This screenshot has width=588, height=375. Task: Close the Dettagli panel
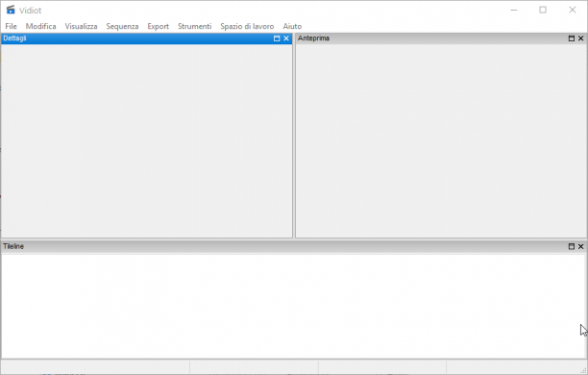(x=286, y=38)
